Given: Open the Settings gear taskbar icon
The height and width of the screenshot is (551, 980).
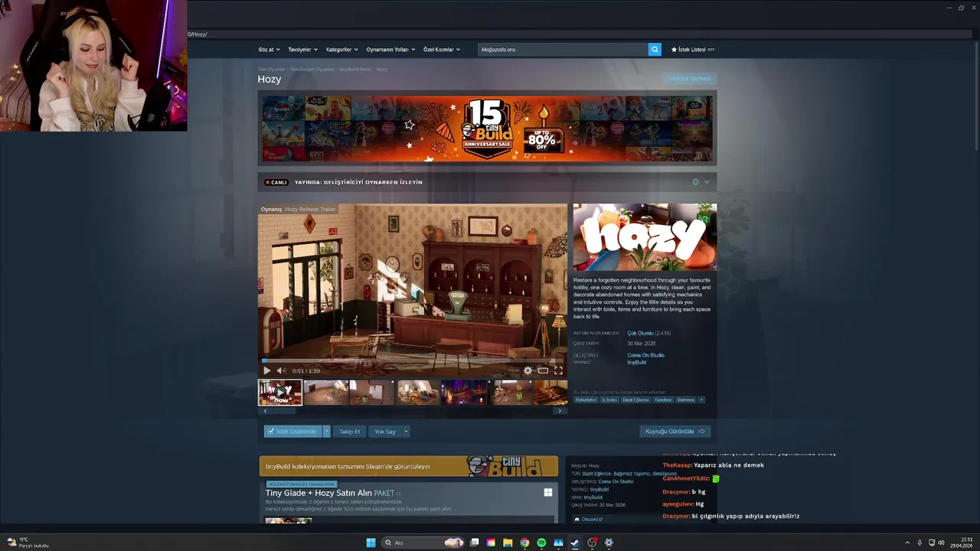Looking at the screenshot, I should click(x=609, y=543).
